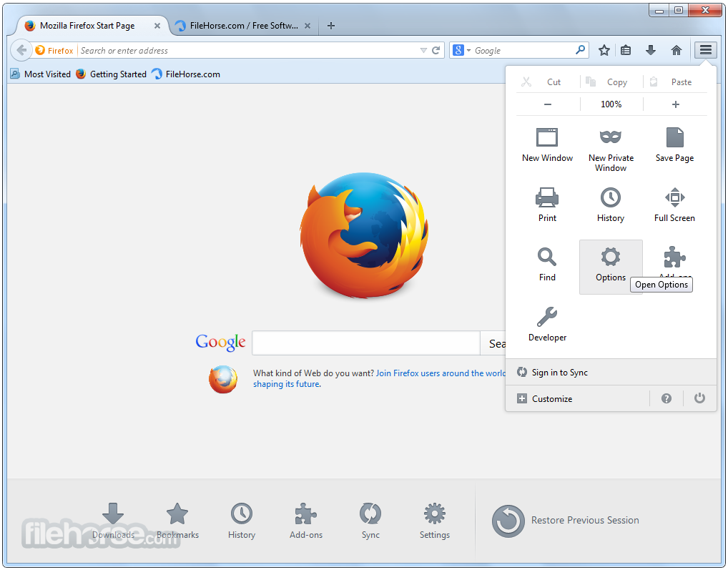The height and width of the screenshot is (570, 728).
Task: Select Print in the menu panel
Action: tap(547, 205)
